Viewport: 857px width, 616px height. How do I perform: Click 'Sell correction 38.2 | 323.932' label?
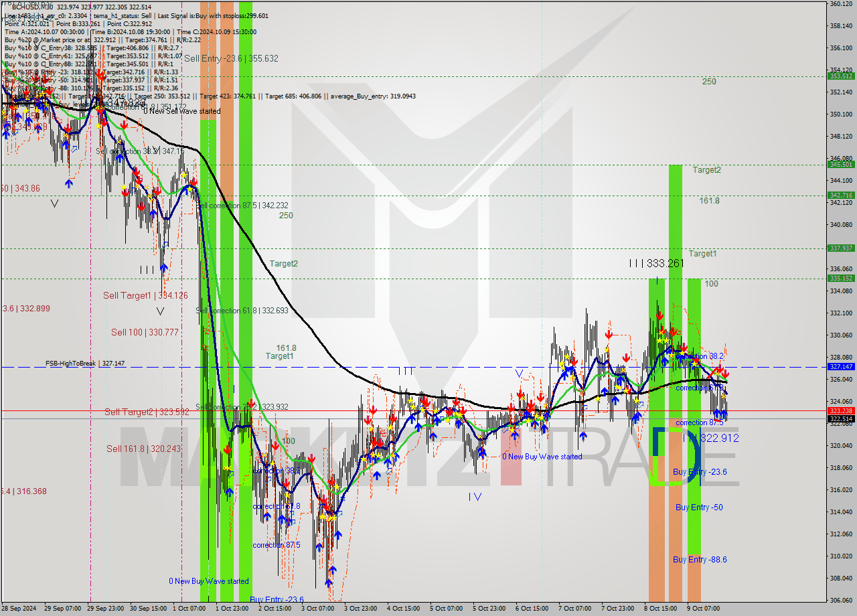click(242, 407)
